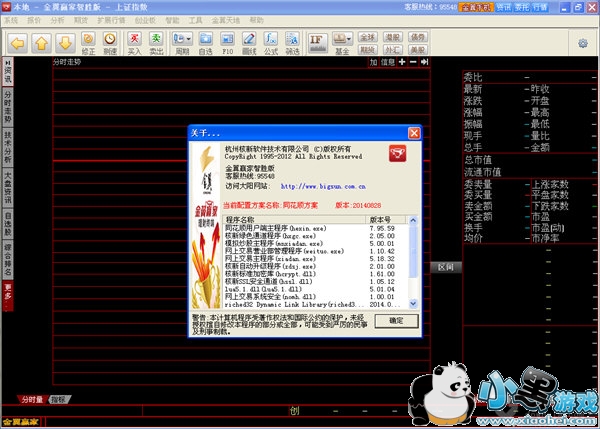Click the 版本号 column header
Image resolution: width=600 pixels, height=429 pixels.
coord(386,220)
